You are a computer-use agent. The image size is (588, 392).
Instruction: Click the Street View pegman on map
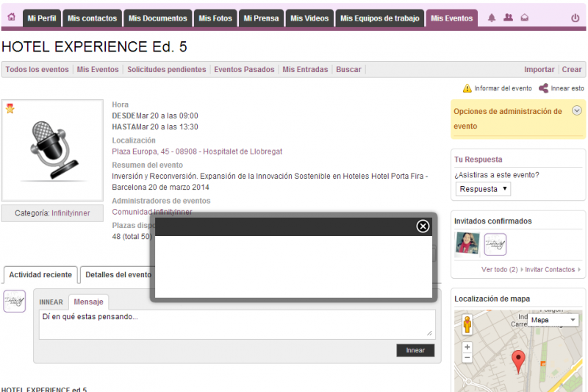[x=467, y=325]
